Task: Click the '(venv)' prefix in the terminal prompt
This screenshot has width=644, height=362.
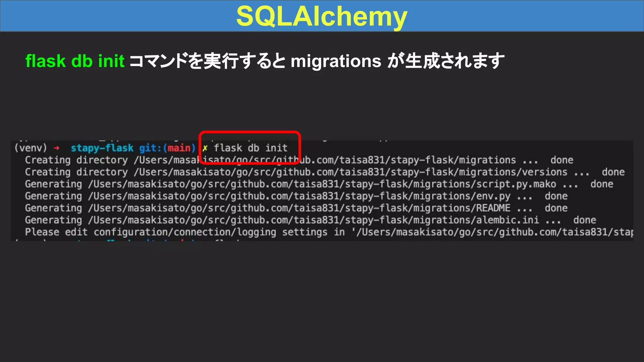Action: click(31, 148)
